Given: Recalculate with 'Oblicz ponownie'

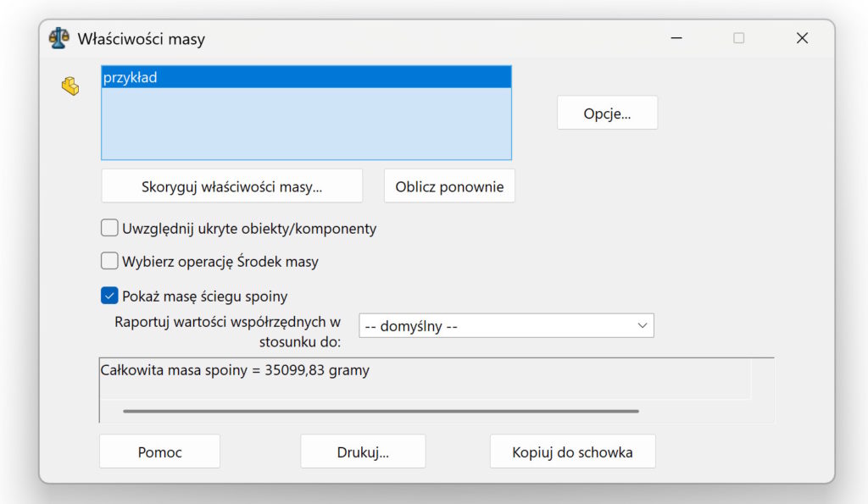Looking at the screenshot, I should [x=449, y=186].
